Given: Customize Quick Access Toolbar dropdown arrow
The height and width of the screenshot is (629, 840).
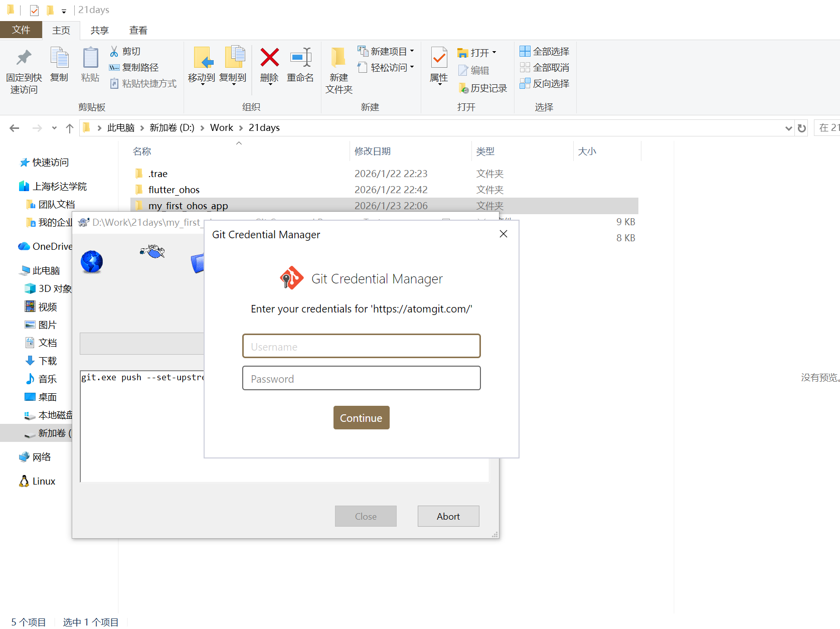Looking at the screenshot, I should pyautogui.click(x=64, y=11).
